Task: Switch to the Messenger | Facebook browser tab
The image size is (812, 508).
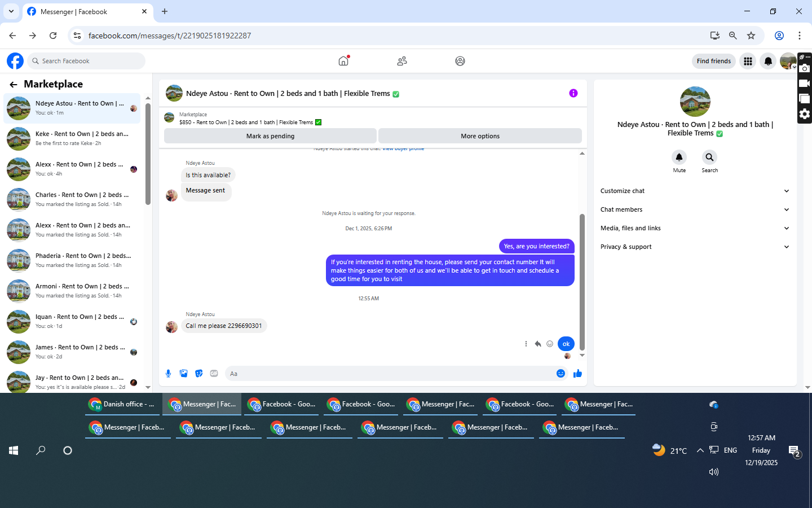Action: click(x=87, y=11)
